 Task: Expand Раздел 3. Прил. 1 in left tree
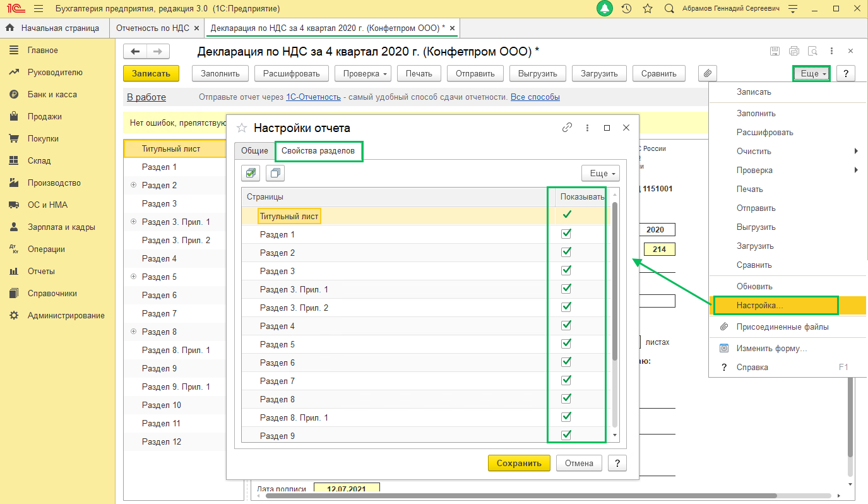(133, 222)
